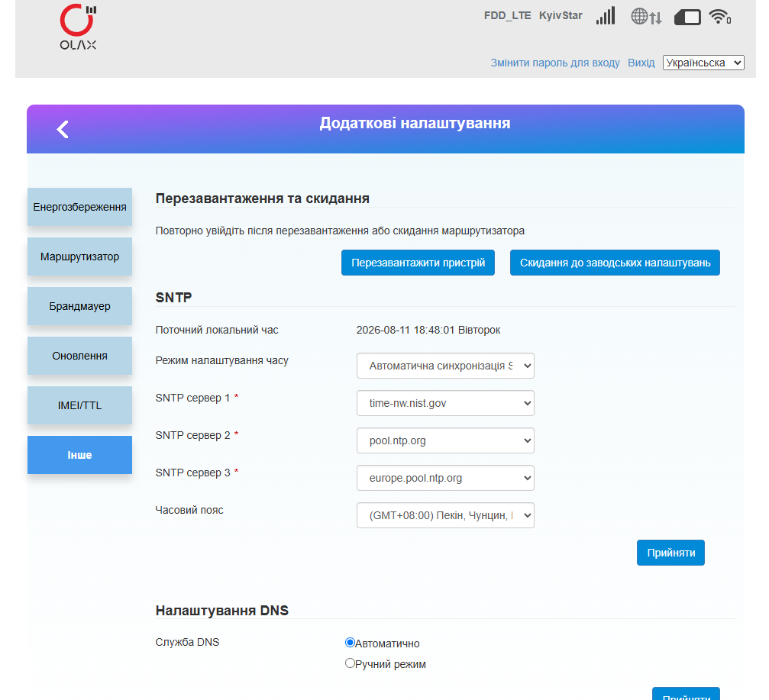Click Змінити пароль для входу link

[555, 63]
